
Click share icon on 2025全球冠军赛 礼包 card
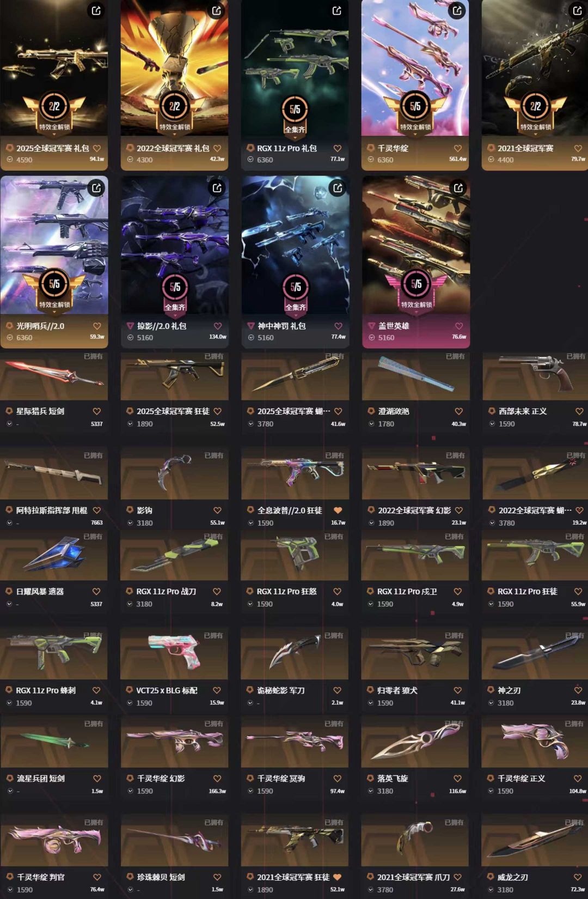click(x=96, y=10)
